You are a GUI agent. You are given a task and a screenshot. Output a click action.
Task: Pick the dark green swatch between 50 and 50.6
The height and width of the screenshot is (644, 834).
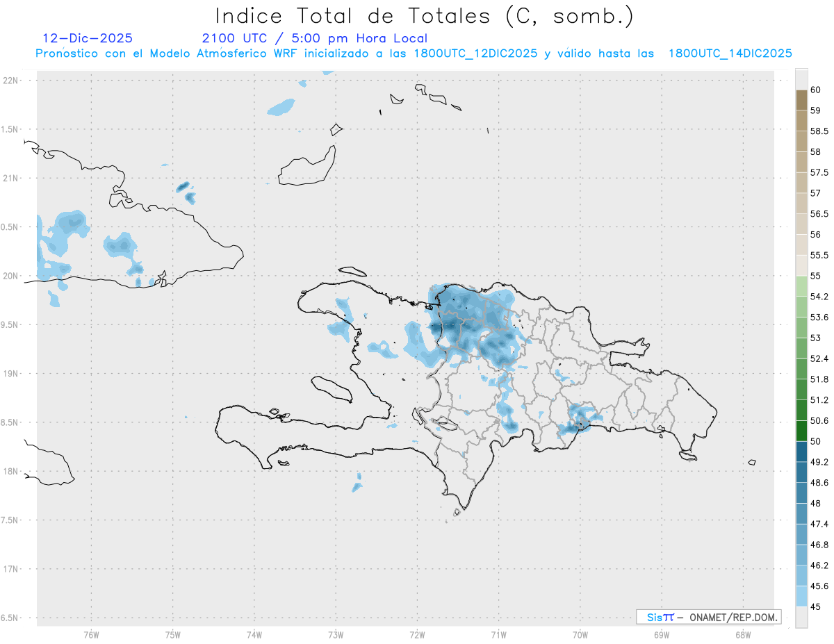801,431
